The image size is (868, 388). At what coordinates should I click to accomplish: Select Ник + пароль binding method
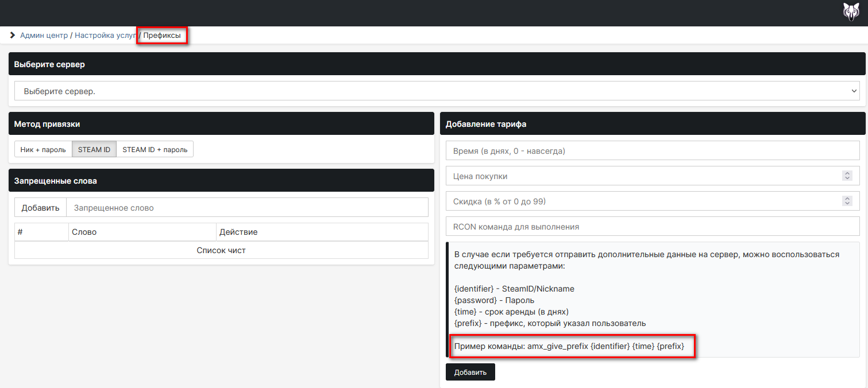[43, 149]
